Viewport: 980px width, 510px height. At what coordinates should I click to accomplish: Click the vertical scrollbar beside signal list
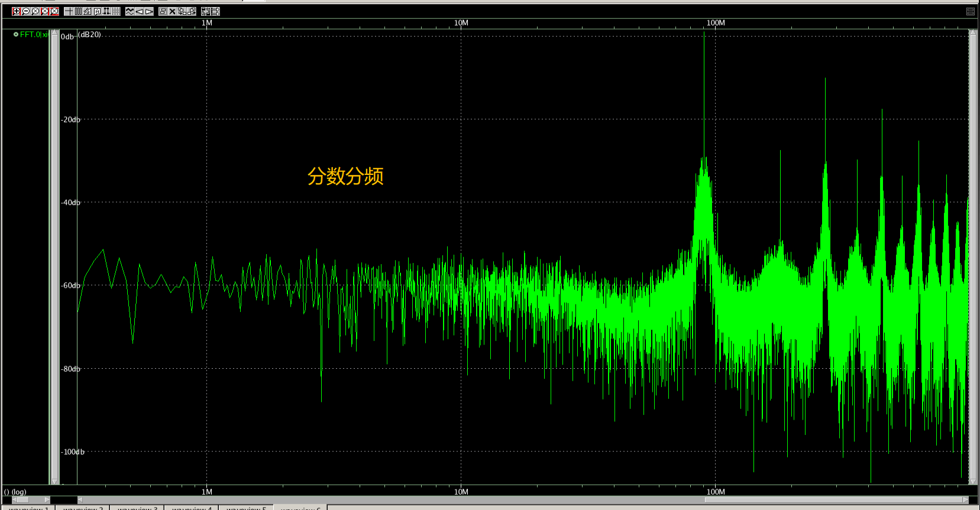(x=55, y=257)
